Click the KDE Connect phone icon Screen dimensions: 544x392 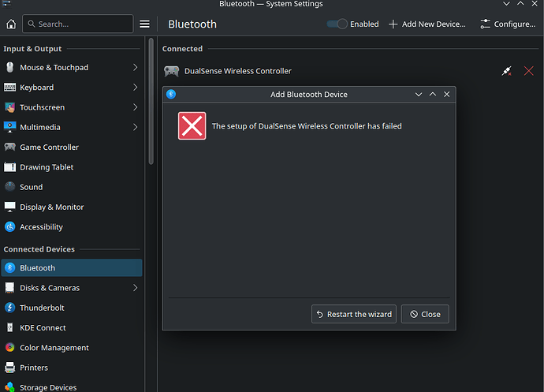point(9,328)
